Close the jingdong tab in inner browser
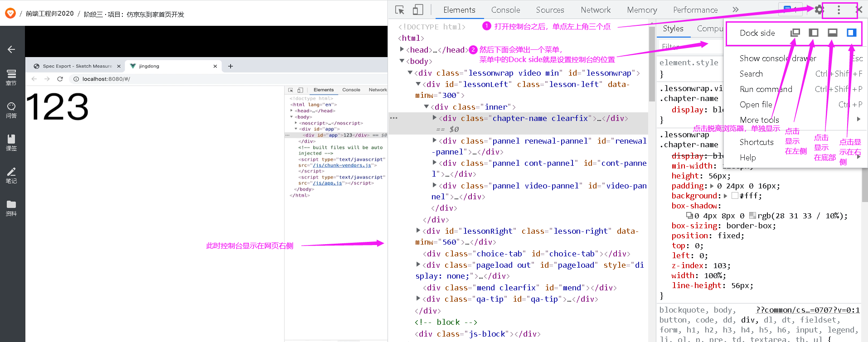 [215, 66]
